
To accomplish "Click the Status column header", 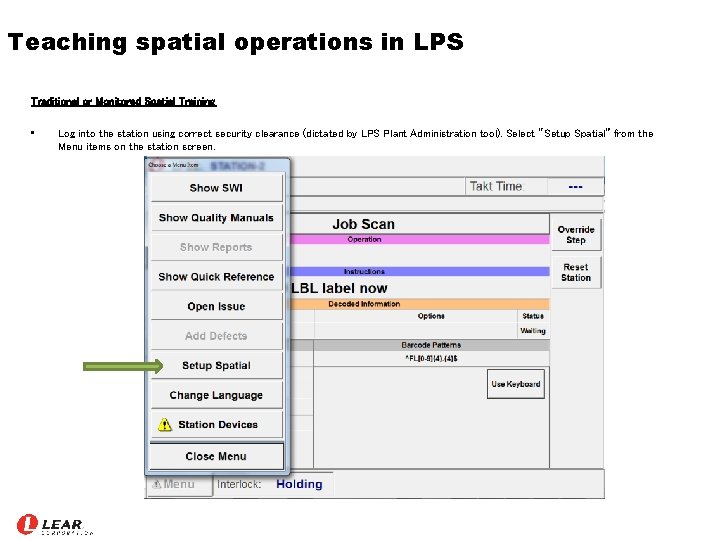I will (533, 316).
